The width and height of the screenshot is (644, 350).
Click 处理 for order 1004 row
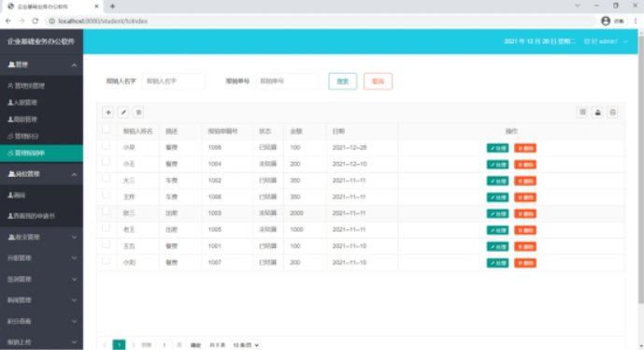coord(497,165)
